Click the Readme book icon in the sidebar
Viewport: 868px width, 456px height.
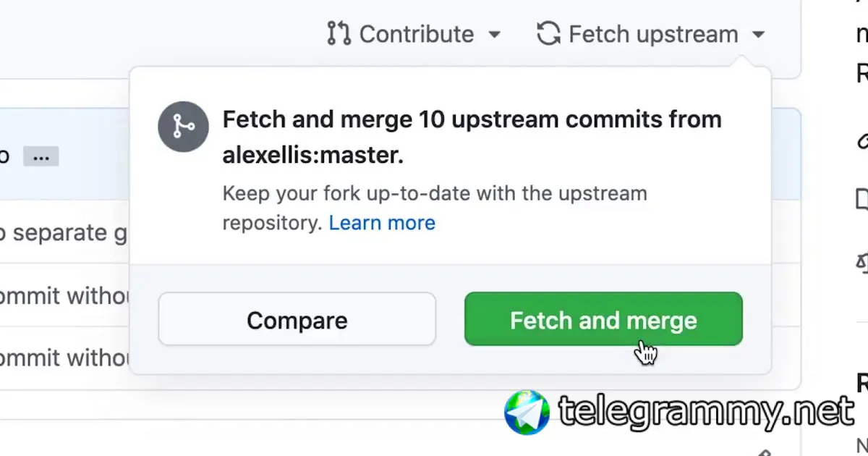(862, 198)
